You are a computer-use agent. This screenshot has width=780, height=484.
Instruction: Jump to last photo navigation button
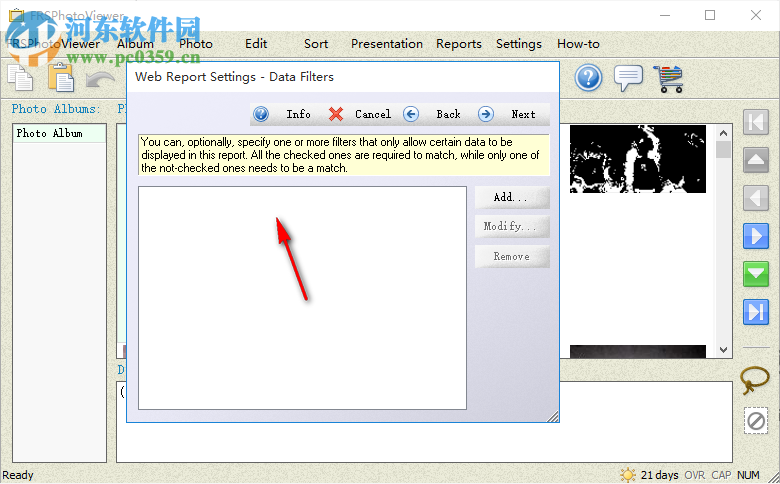click(756, 312)
